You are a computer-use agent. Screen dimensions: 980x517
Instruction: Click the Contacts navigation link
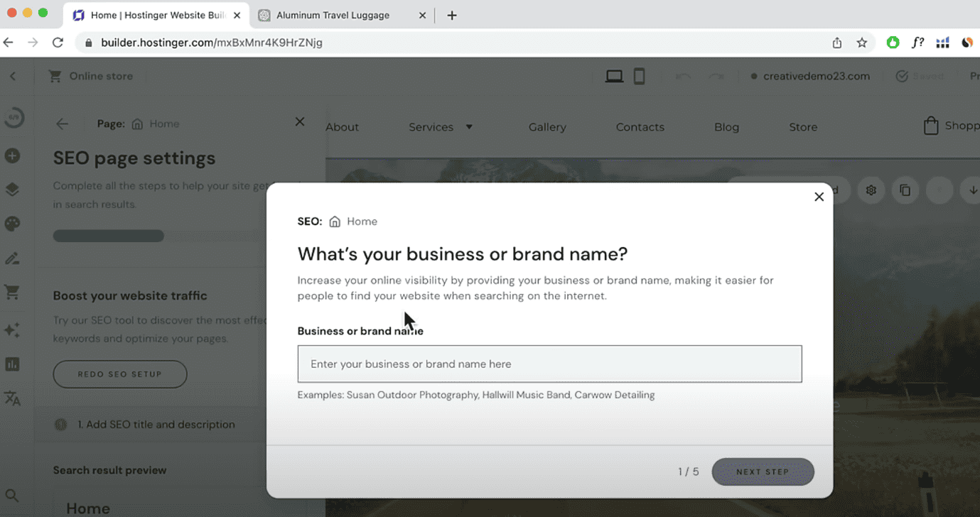tap(640, 127)
